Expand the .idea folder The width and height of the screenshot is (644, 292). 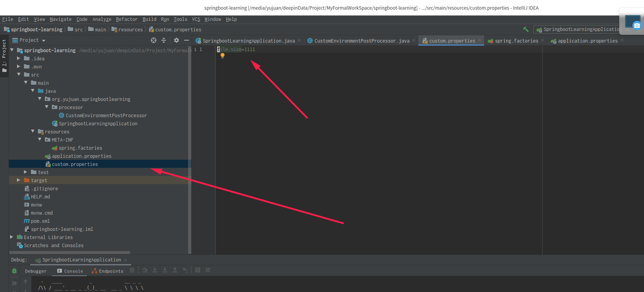[x=18, y=58]
